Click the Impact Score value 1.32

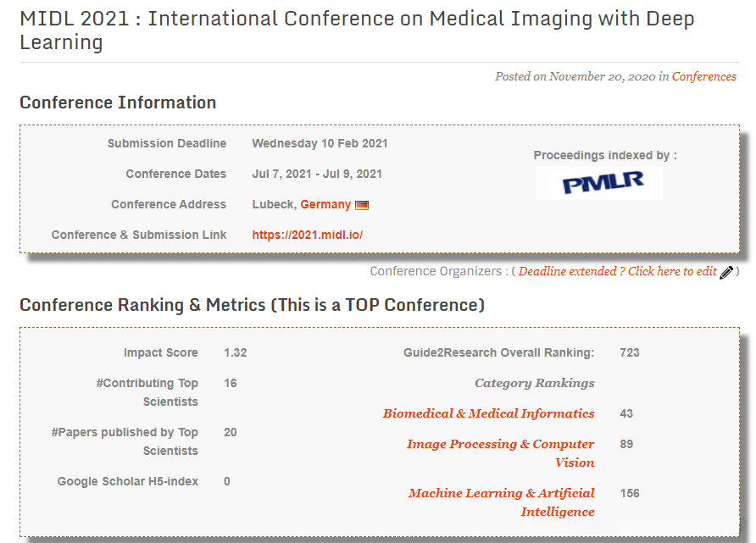pyautogui.click(x=235, y=352)
